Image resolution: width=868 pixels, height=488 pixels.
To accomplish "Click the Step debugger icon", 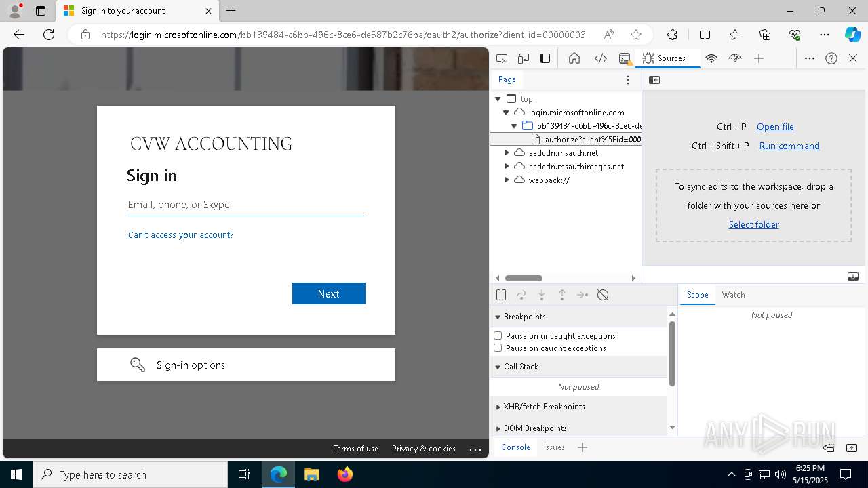I will 583,295.
